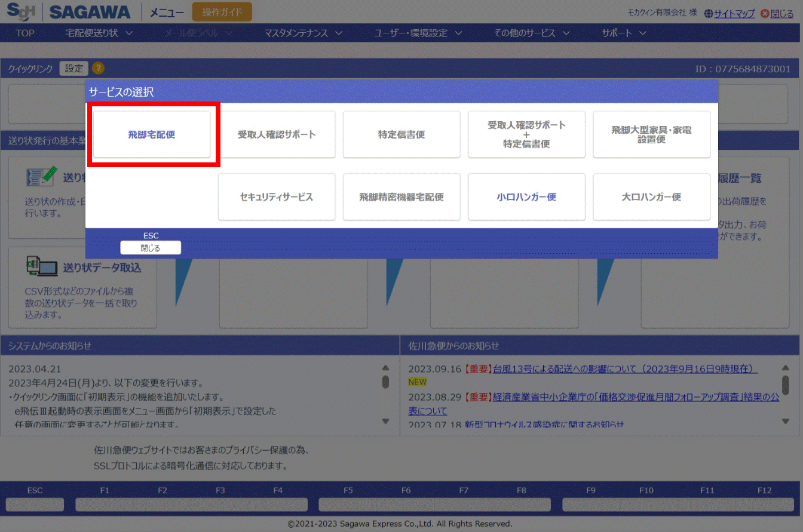
Task: Select セキュリティサービス option
Action: click(x=277, y=197)
